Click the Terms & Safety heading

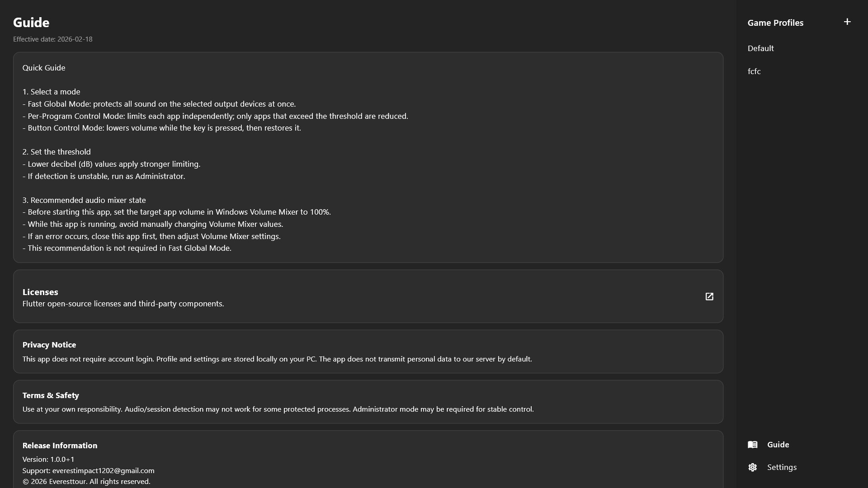click(51, 395)
